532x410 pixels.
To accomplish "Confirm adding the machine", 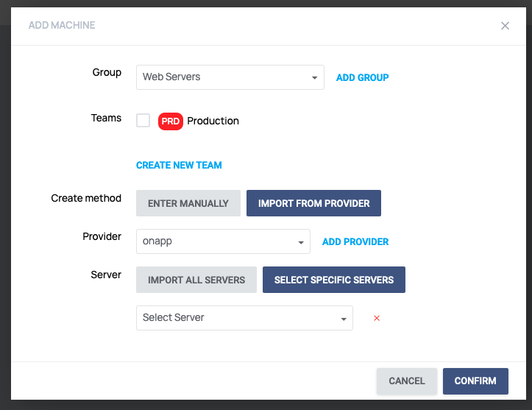I will coord(475,381).
